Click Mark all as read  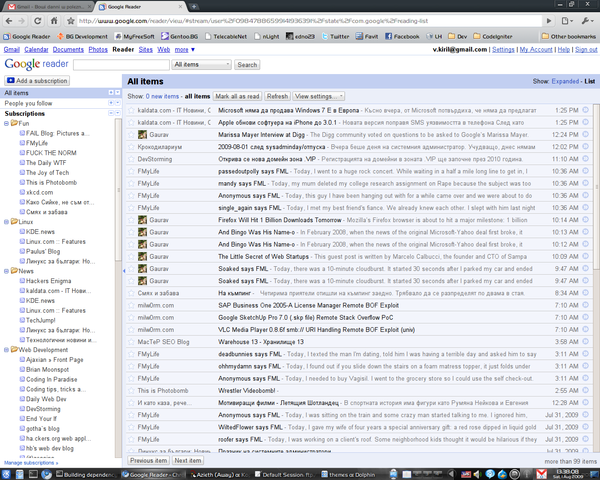[237, 96]
